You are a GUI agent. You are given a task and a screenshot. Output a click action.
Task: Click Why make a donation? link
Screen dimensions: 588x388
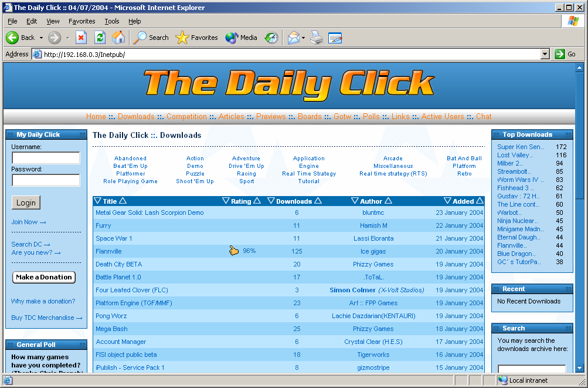click(43, 301)
